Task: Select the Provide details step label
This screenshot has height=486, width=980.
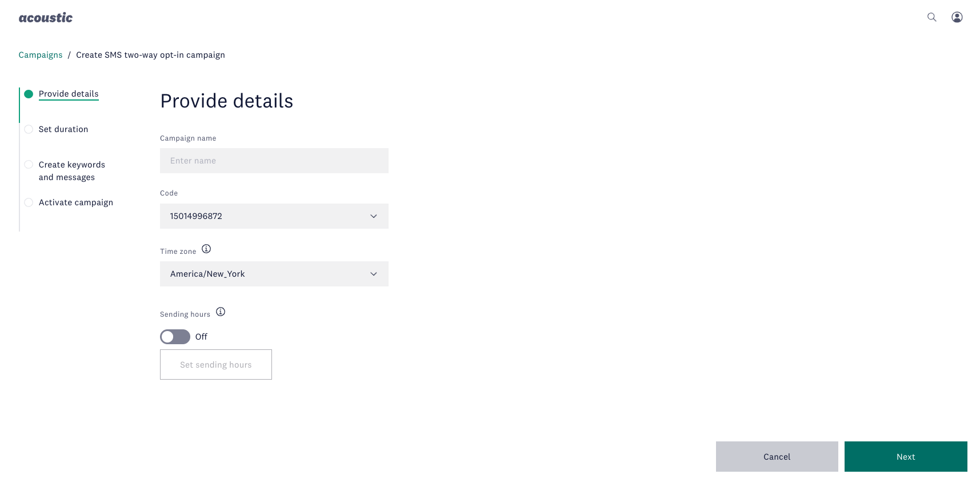Action: click(69, 94)
